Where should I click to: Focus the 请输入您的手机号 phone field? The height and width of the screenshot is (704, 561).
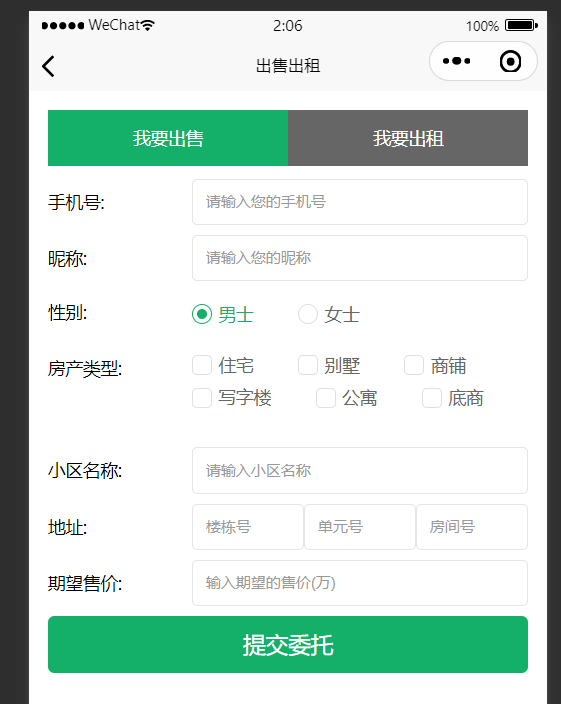(360, 202)
